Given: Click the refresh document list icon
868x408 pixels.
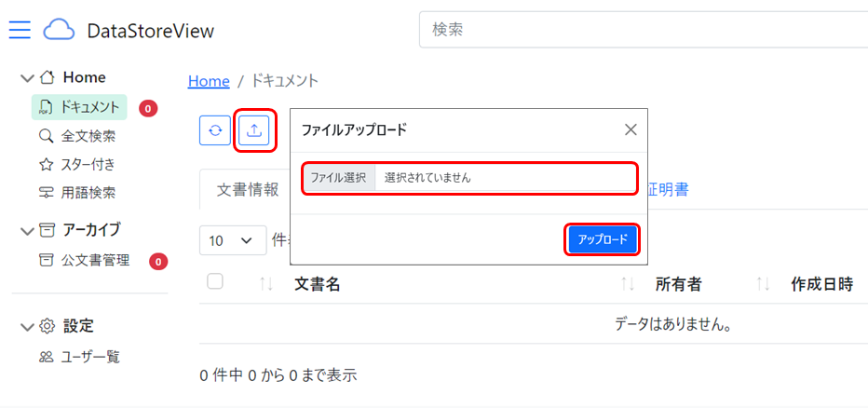Looking at the screenshot, I should click(215, 130).
